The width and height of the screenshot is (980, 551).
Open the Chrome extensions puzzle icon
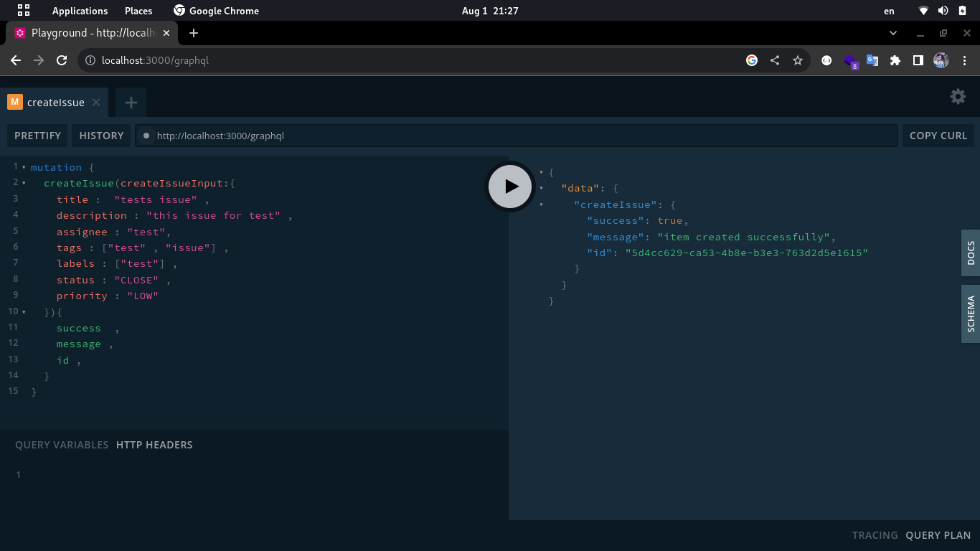tap(895, 60)
